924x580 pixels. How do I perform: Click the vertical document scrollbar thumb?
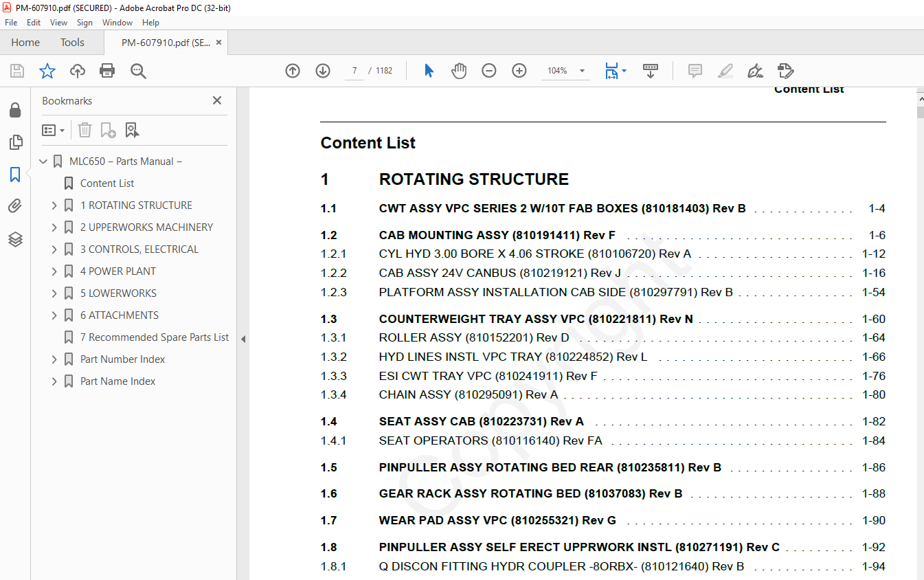(920, 113)
